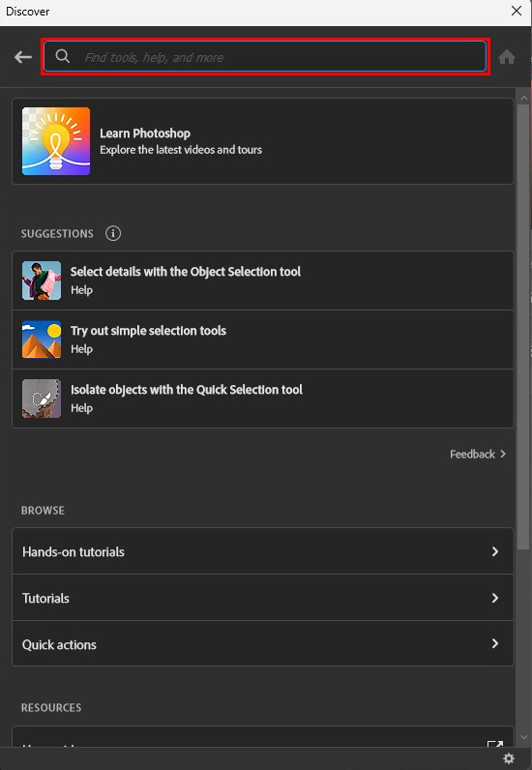532x770 pixels.
Task: Click the 'Discover' window title text
Action: [x=28, y=12]
